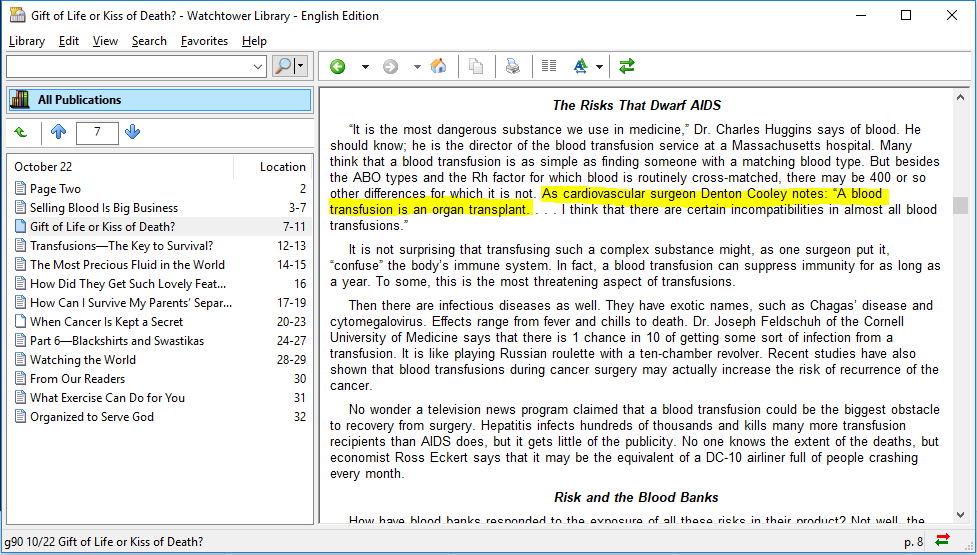The height and width of the screenshot is (555, 977).
Task: Click the paragraph layout view icon
Action: (548, 67)
